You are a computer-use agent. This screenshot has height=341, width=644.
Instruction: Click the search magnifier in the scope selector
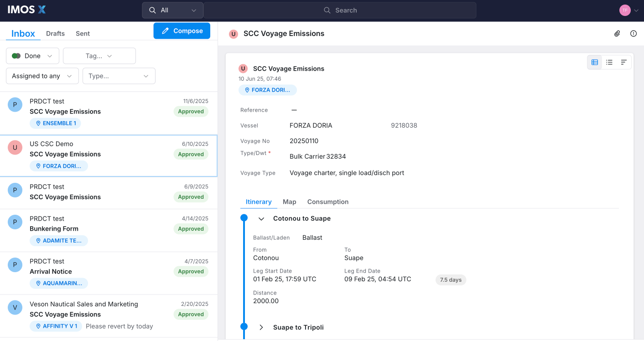tap(152, 10)
